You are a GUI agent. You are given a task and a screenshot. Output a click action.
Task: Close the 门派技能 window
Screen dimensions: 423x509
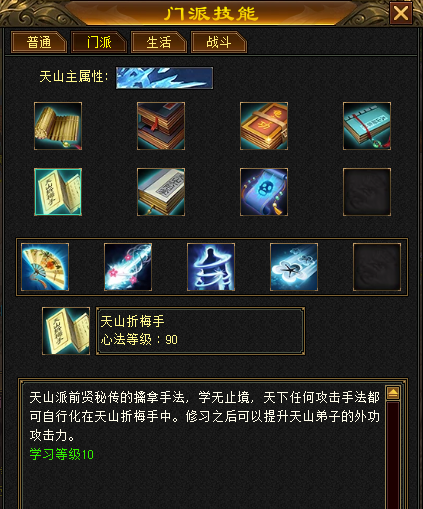click(x=401, y=13)
